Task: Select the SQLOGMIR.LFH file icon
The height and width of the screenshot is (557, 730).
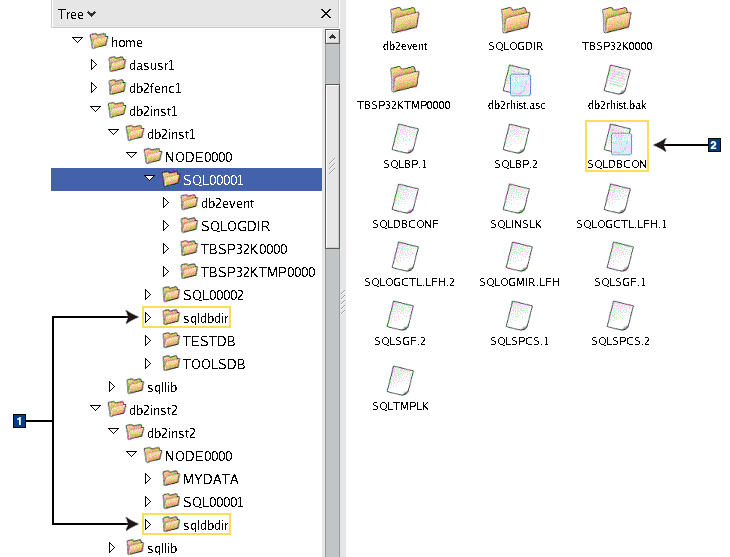Action: (519, 257)
